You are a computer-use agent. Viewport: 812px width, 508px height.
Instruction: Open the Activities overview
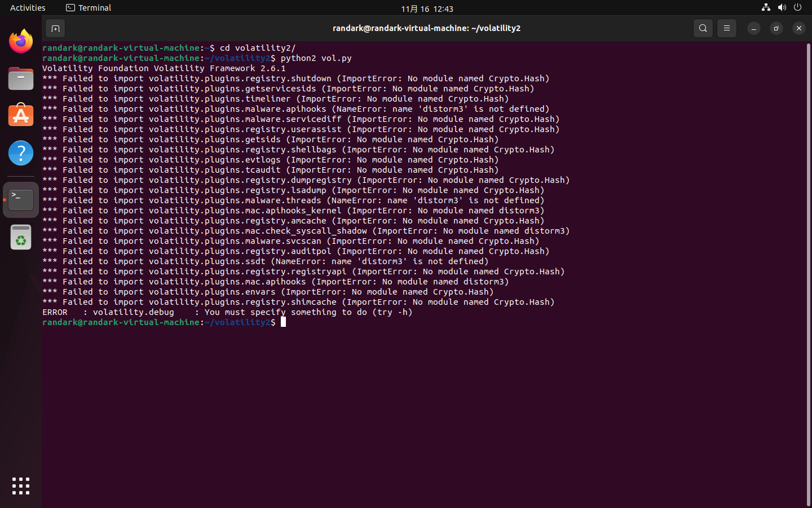point(28,8)
